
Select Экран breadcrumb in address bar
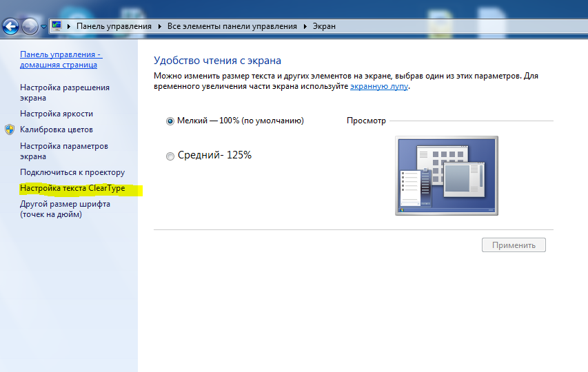(x=324, y=26)
